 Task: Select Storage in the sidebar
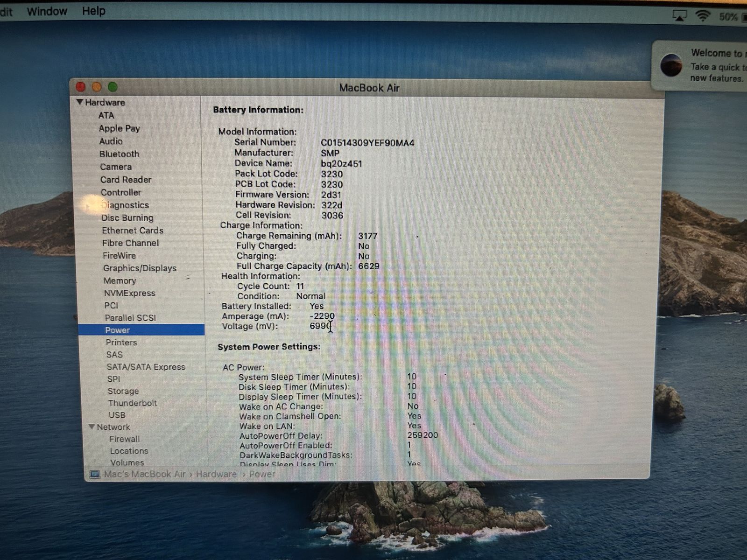point(123,391)
